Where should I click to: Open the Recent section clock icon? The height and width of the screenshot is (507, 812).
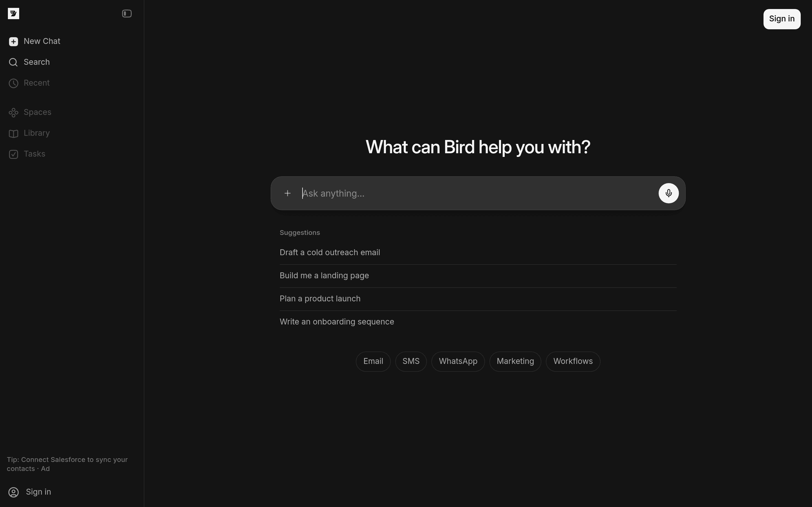pyautogui.click(x=13, y=83)
